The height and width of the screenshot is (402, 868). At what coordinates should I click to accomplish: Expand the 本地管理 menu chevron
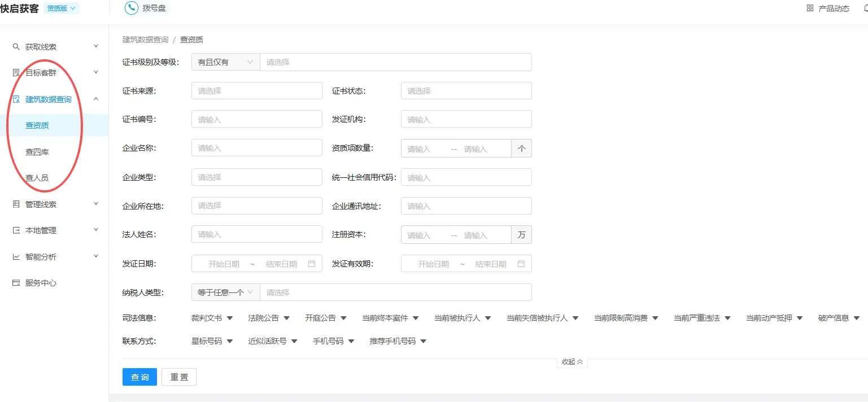click(x=95, y=230)
